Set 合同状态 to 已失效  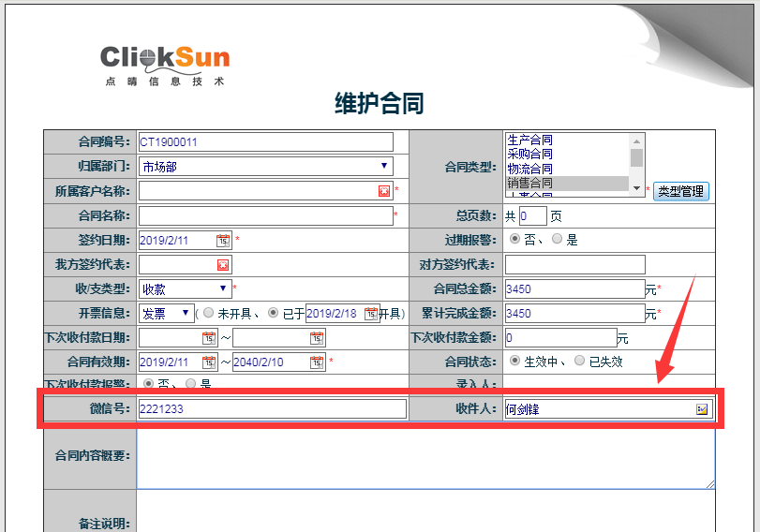tap(580, 361)
